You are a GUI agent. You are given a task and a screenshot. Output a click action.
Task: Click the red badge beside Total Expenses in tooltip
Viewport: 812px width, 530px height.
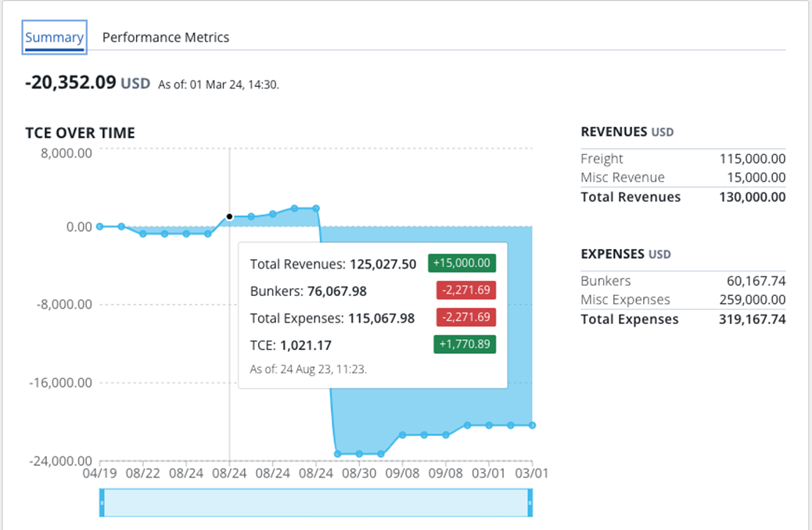(465, 318)
